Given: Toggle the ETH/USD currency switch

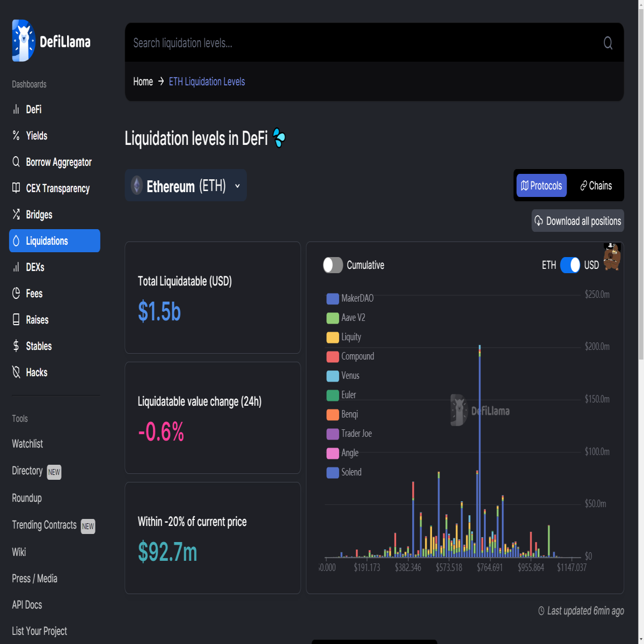Looking at the screenshot, I should point(570,265).
